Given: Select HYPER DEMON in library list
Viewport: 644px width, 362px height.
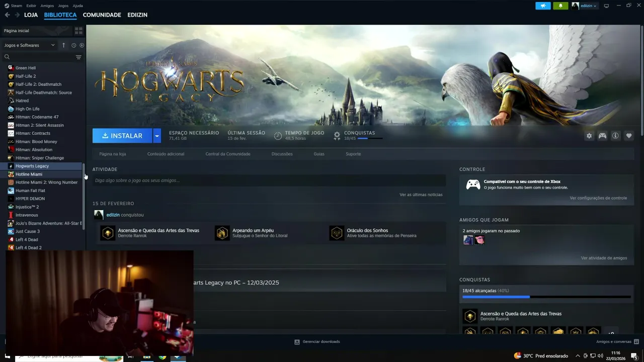Looking at the screenshot, I should tap(41, 199).
